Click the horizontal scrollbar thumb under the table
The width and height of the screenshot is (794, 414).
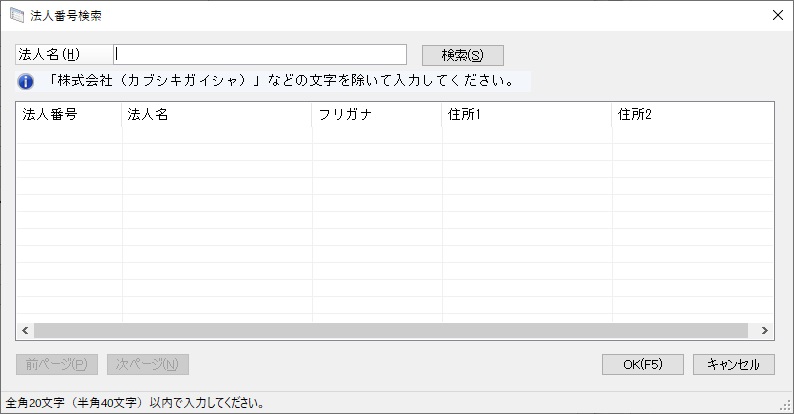390,330
